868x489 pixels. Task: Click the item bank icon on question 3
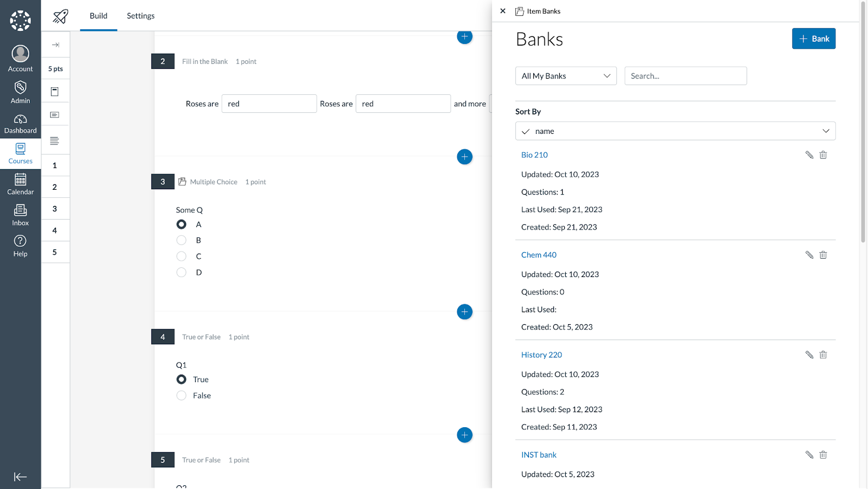click(x=182, y=182)
